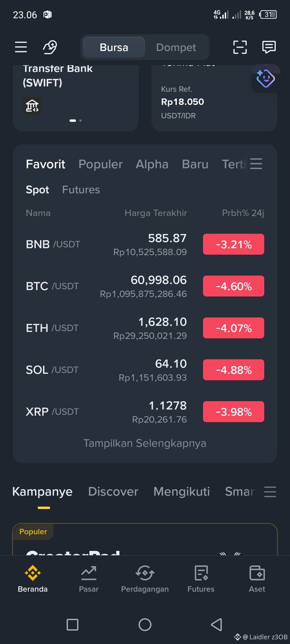This screenshot has width=290, height=644.
Task: Tap the carousel page indicator dots
Action: 75,120
